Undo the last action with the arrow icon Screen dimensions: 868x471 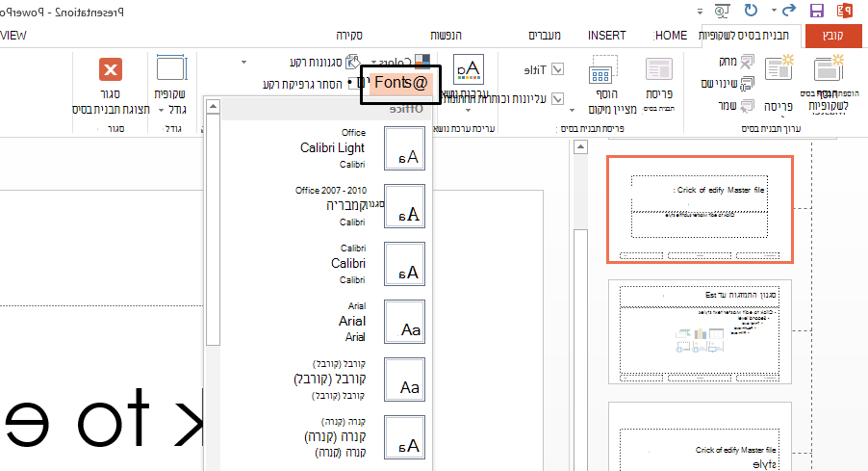coord(789,10)
